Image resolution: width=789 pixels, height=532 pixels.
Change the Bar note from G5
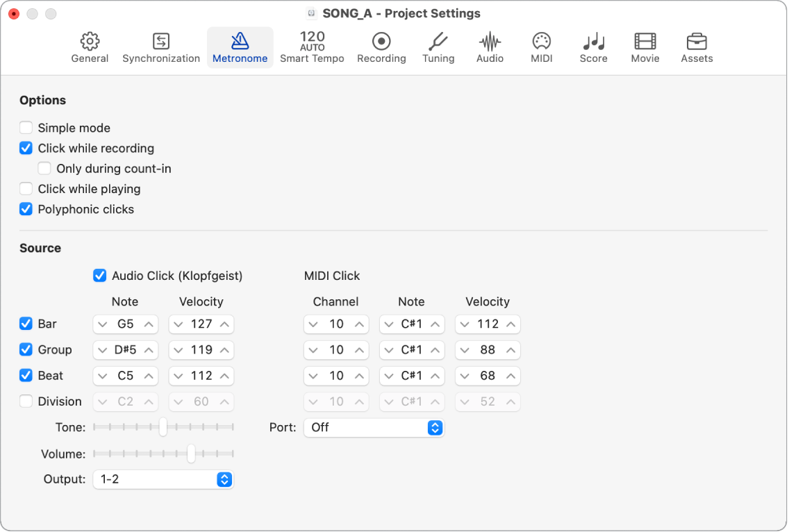125,324
